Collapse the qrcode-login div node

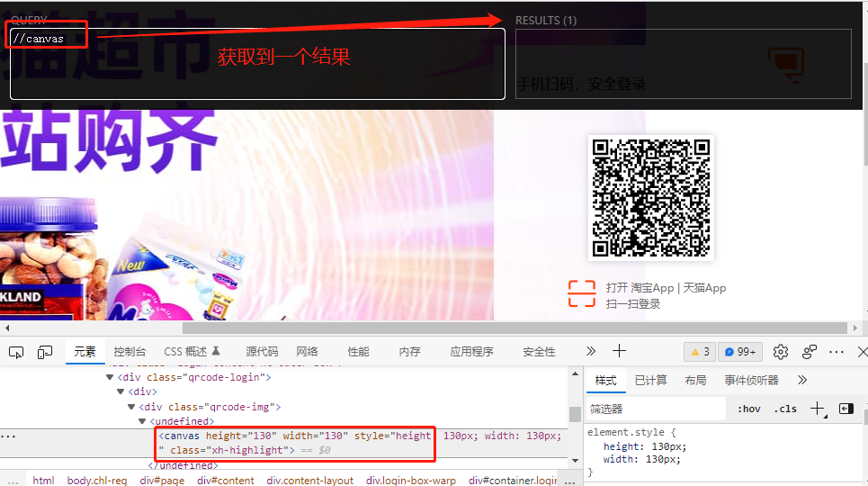pos(110,377)
